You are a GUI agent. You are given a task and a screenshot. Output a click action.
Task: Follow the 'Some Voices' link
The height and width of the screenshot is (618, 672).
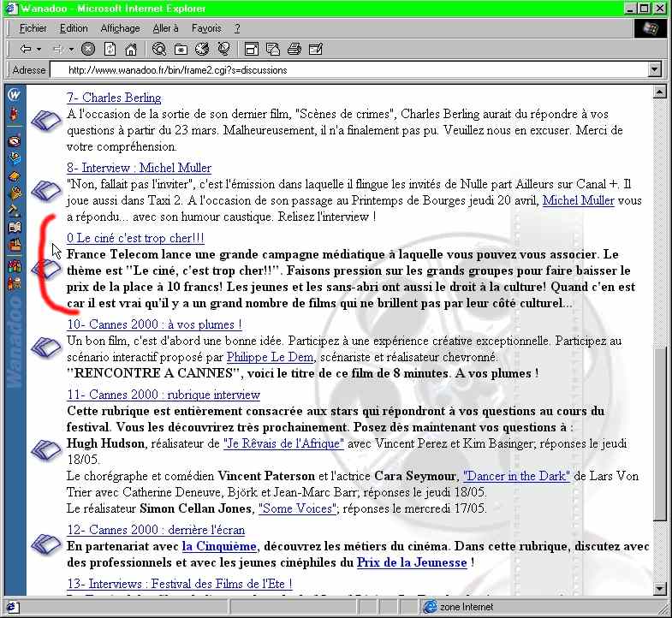click(298, 508)
